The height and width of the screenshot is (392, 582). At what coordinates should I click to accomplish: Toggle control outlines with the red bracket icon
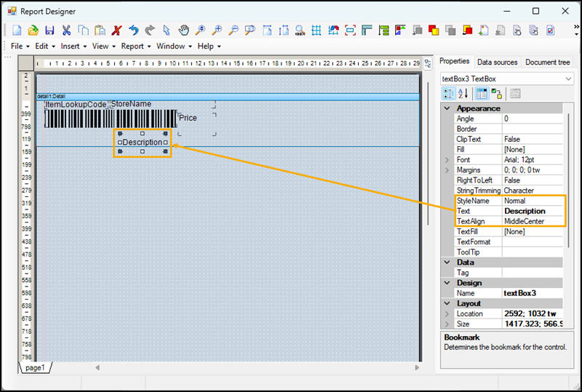pos(350,30)
